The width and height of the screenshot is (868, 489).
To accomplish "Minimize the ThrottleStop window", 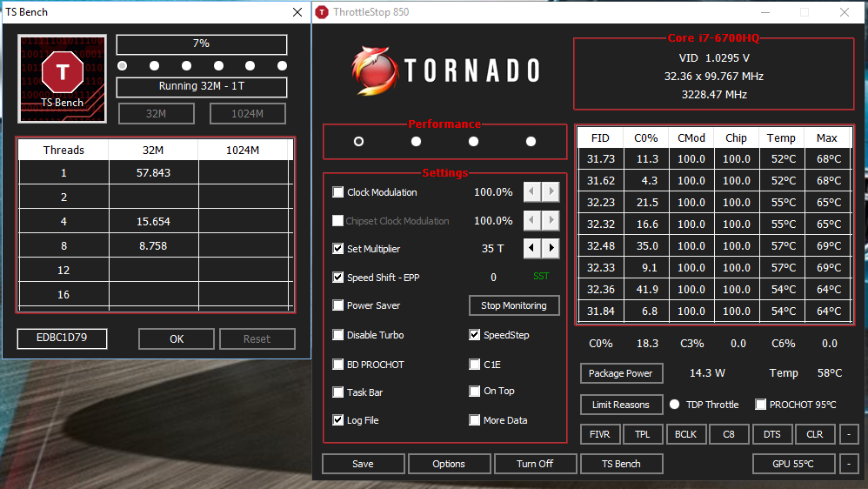I will [765, 12].
